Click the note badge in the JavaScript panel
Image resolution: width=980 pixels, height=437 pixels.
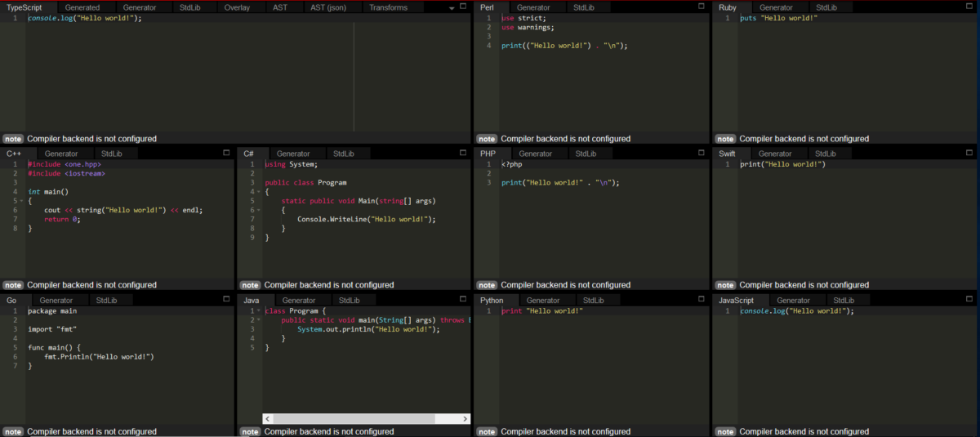click(x=724, y=431)
